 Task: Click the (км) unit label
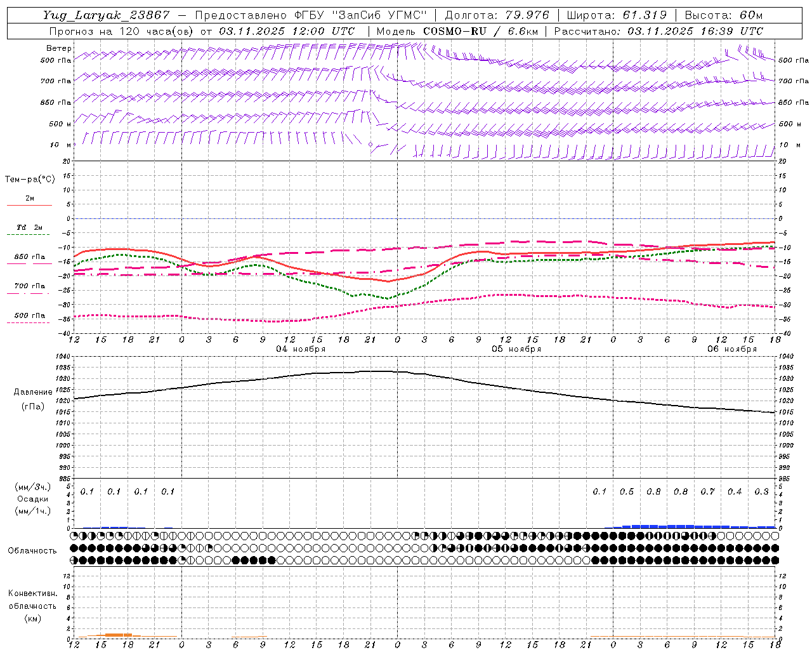[33, 618]
